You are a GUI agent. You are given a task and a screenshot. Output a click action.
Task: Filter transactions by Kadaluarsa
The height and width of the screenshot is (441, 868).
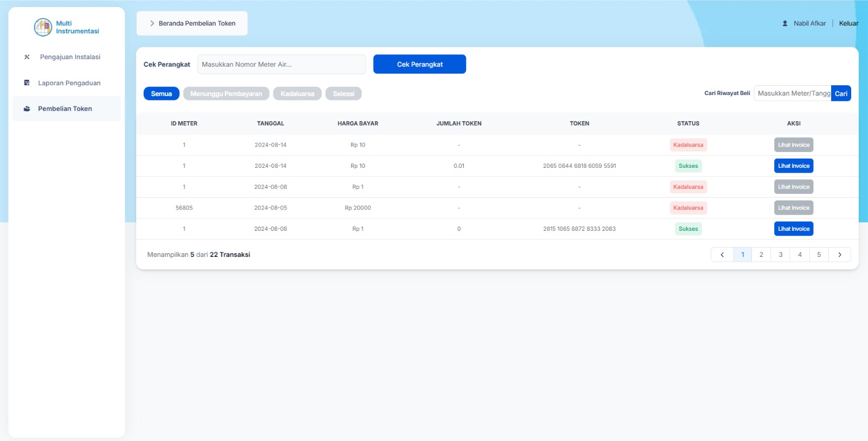click(x=297, y=94)
